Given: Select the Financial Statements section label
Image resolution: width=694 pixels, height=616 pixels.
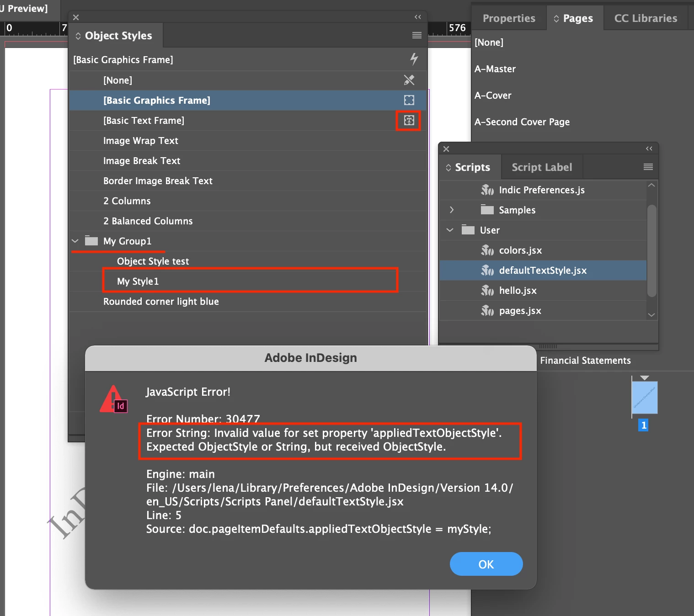Looking at the screenshot, I should pos(585,361).
